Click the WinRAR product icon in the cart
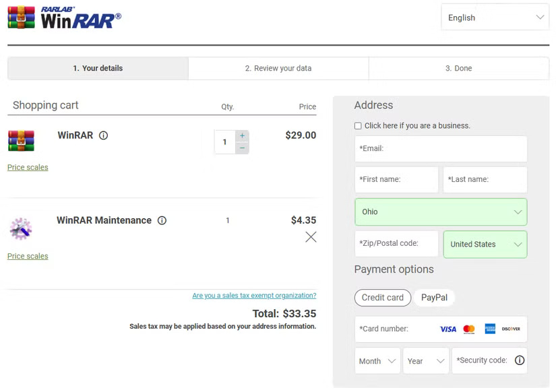This screenshot has width=556, height=392. click(x=22, y=140)
